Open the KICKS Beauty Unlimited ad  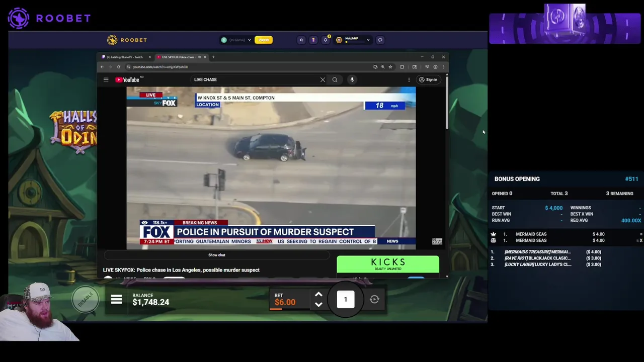tap(388, 264)
